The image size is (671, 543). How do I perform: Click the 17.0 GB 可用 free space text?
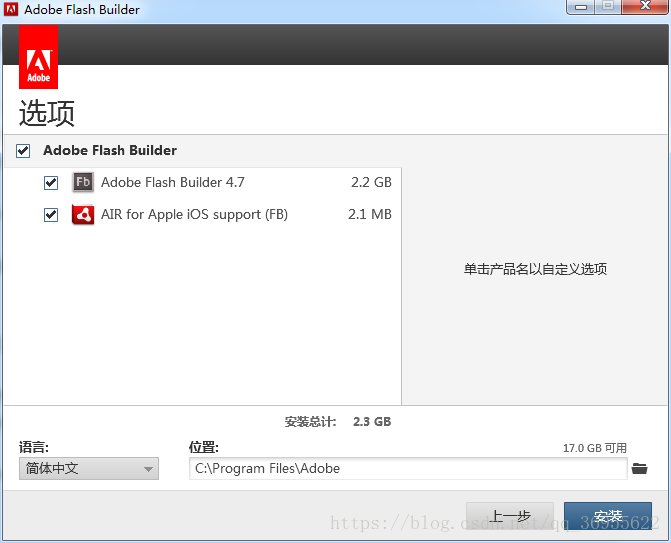coord(595,448)
